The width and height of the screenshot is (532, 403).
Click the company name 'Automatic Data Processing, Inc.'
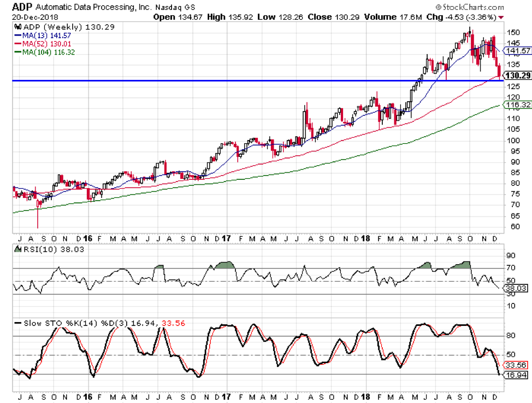(93, 7)
